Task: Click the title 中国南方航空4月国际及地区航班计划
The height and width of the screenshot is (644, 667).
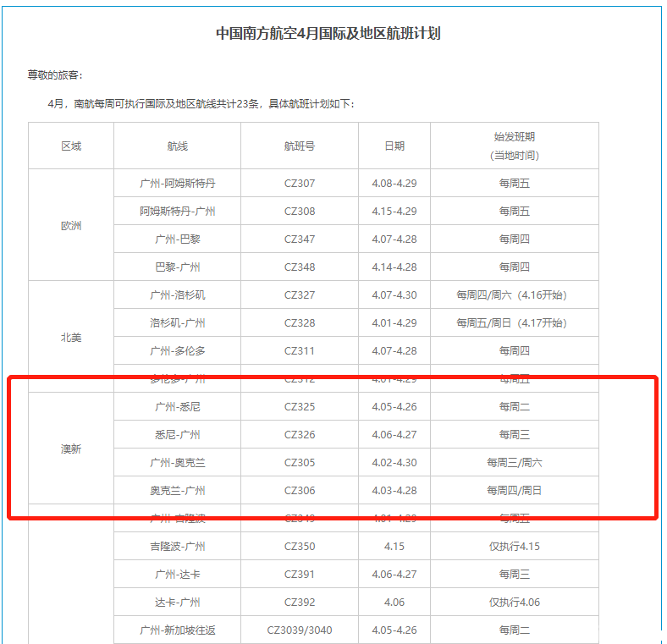Action: pyautogui.click(x=328, y=33)
